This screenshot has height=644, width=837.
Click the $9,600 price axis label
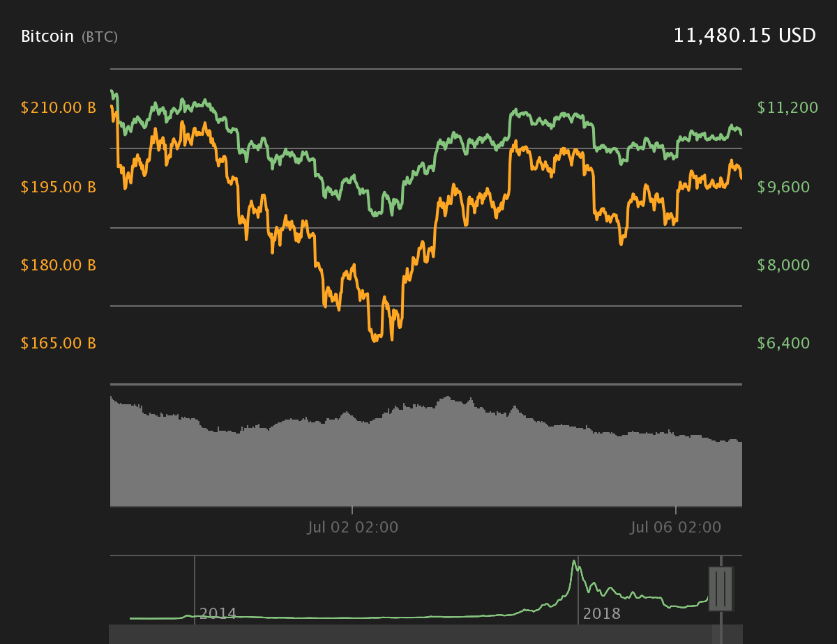click(x=783, y=187)
